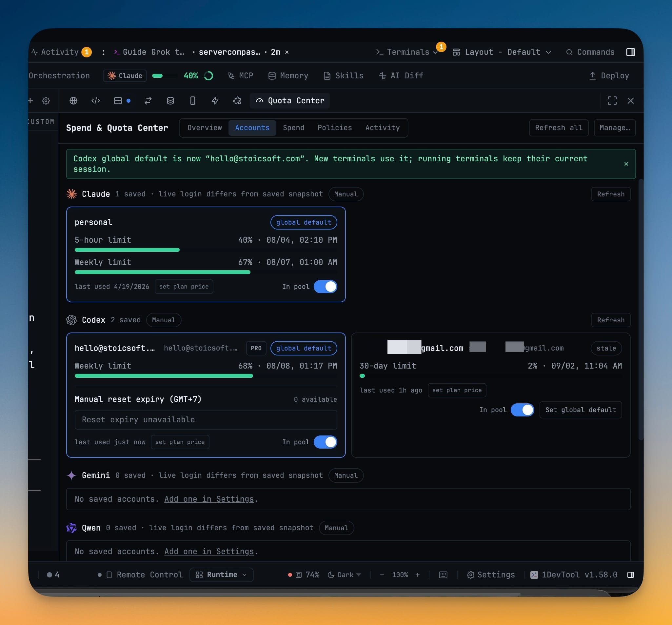The width and height of the screenshot is (672, 625).
Task: Open the code brackets panel icon
Action: pyautogui.click(x=96, y=101)
